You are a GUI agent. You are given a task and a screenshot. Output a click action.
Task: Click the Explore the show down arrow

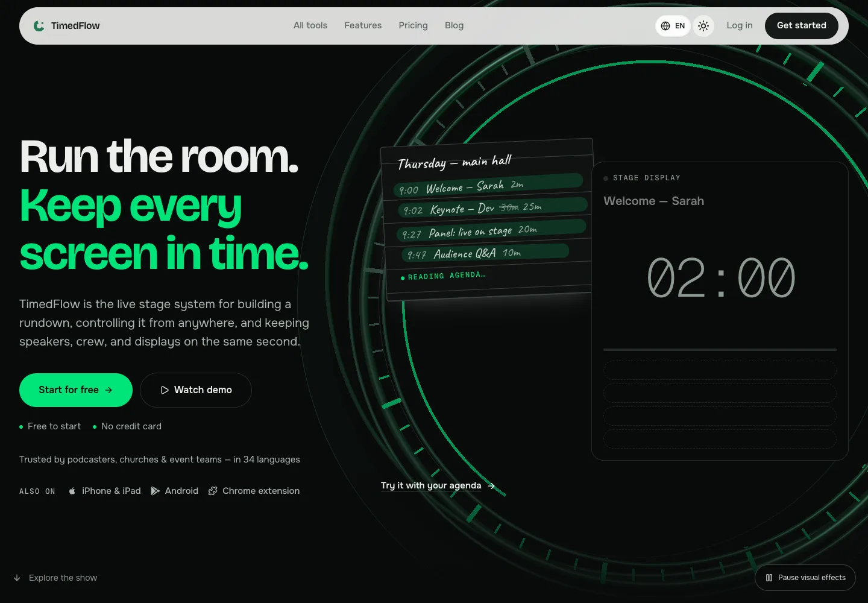(17, 578)
